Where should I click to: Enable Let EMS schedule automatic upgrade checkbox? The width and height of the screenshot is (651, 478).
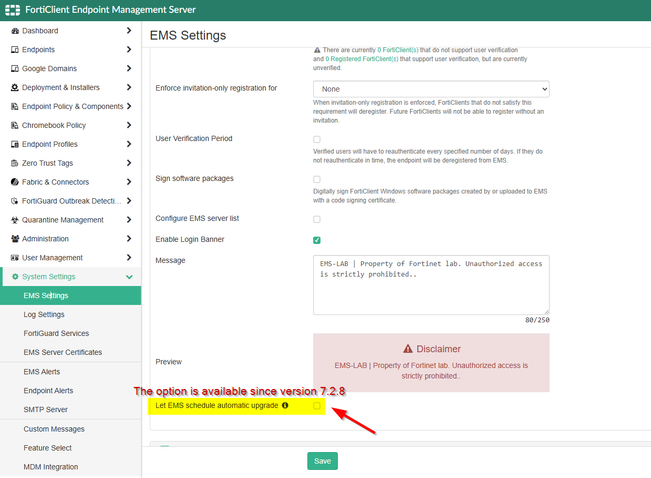pos(317,406)
